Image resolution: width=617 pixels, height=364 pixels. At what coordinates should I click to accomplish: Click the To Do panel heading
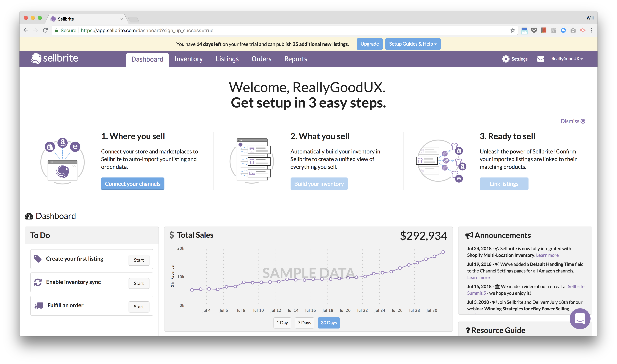(40, 235)
